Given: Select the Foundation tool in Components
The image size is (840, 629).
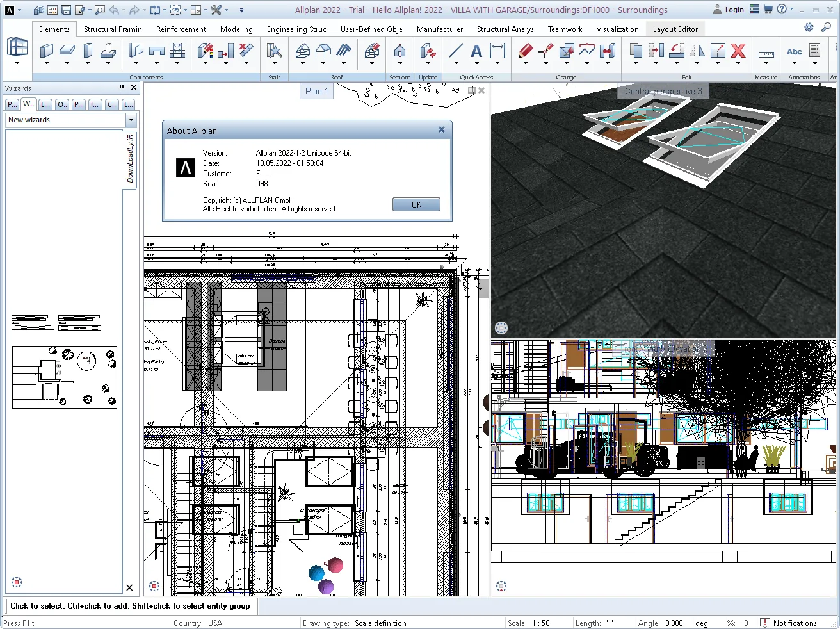Looking at the screenshot, I should [x=109, y=51].
